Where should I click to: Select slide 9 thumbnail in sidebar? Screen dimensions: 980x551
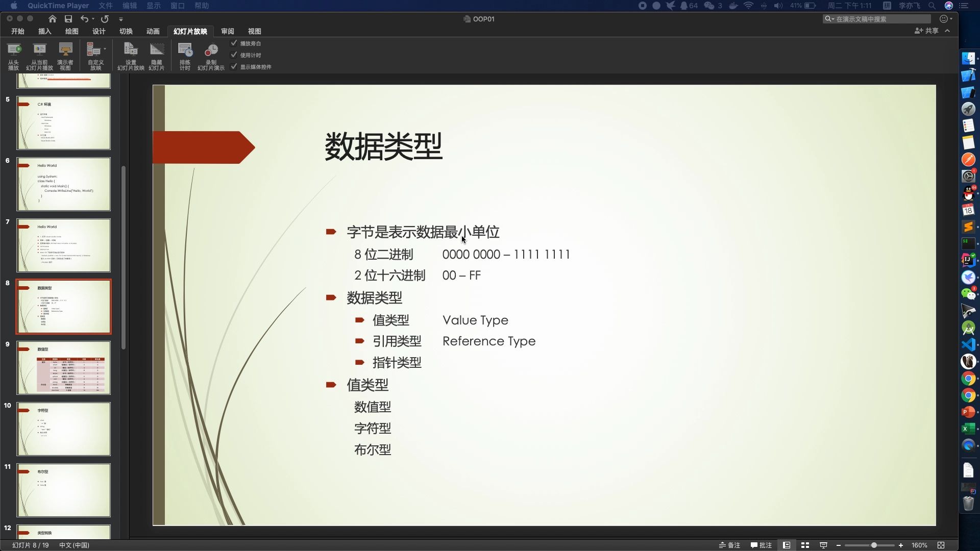pyautogui.click(x=63, y=367)
